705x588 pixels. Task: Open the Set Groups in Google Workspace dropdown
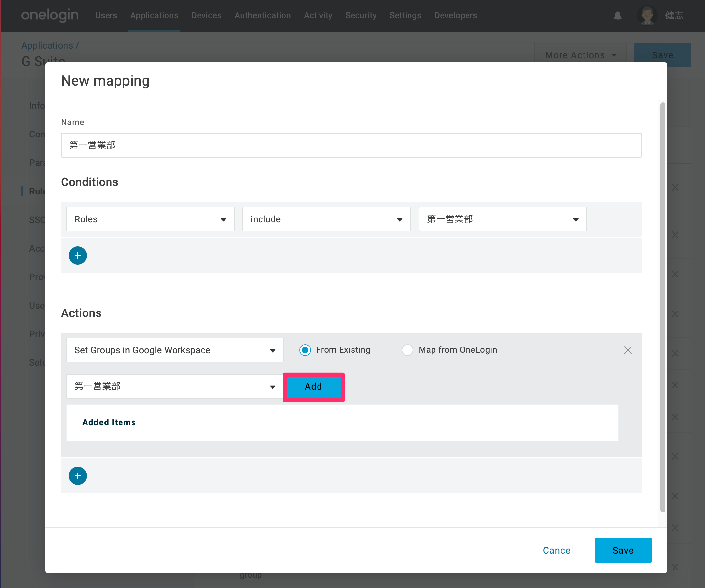point(175,350)
